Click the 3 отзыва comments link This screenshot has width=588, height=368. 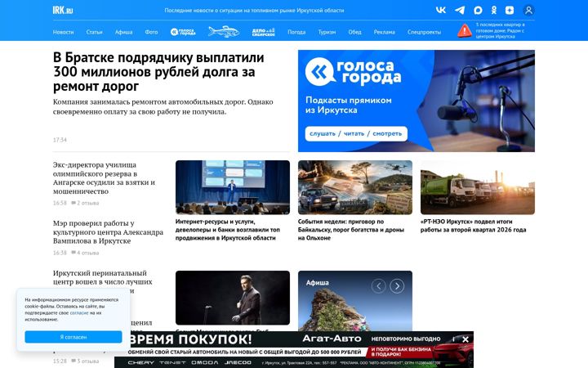(85, 361)
